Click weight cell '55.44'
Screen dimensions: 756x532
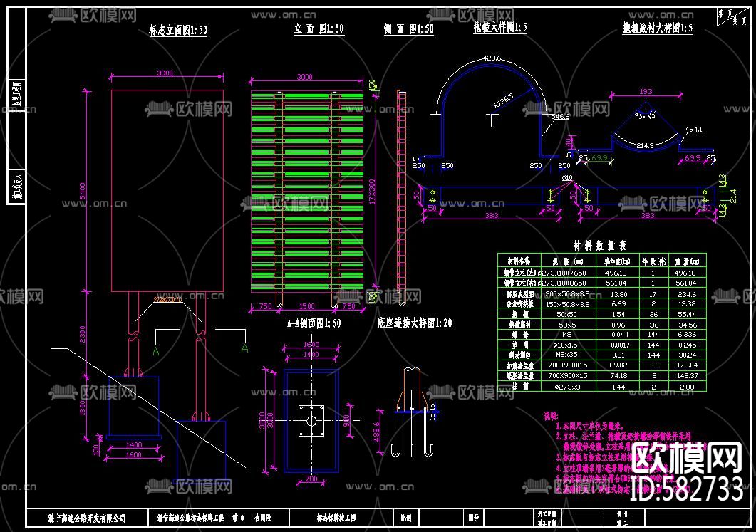687,314
